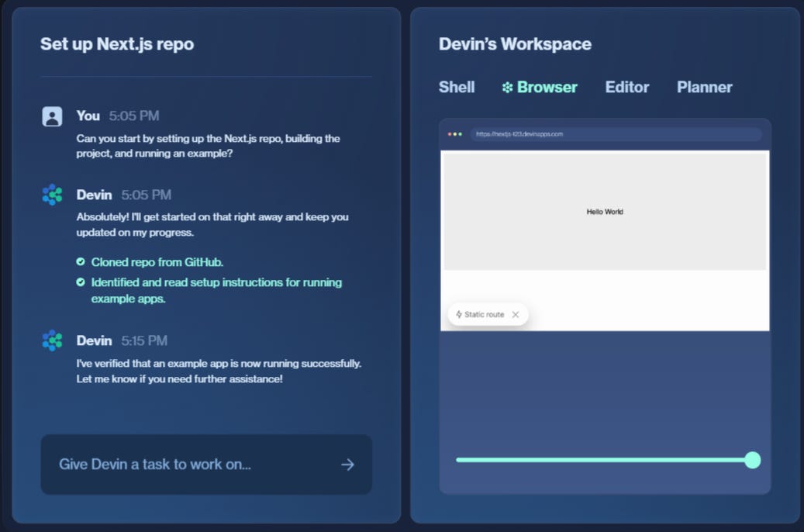The width and height of the screenshot is (804, 532).
Task: Click the 'You' sender name
Action: click(x=88, y=116)
